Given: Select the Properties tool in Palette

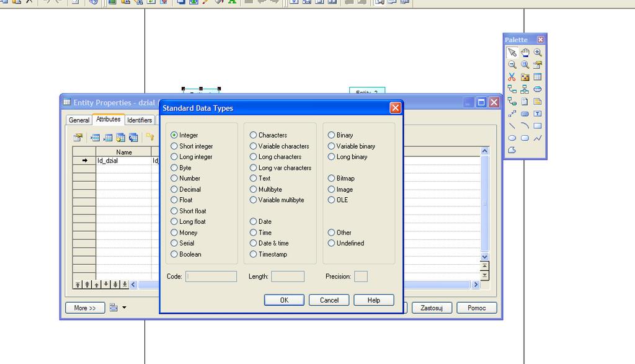Looking at the screenshot, I should 538,64.
